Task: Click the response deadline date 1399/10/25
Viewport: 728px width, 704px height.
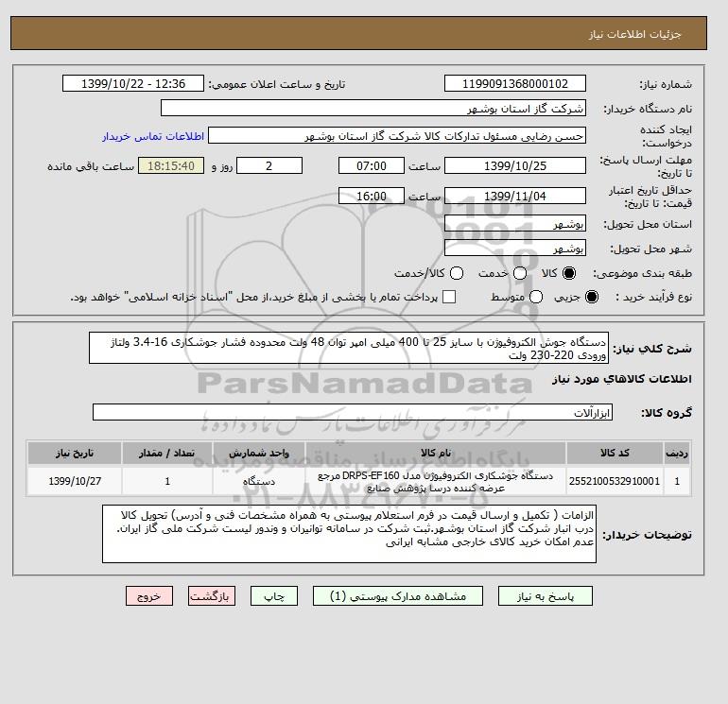Action: (515, 165)
